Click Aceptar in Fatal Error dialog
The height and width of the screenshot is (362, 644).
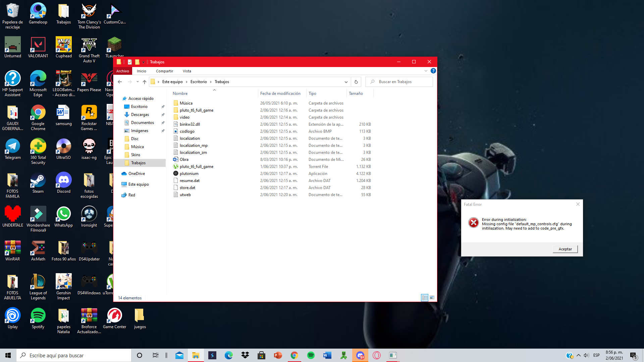[565, 249]
